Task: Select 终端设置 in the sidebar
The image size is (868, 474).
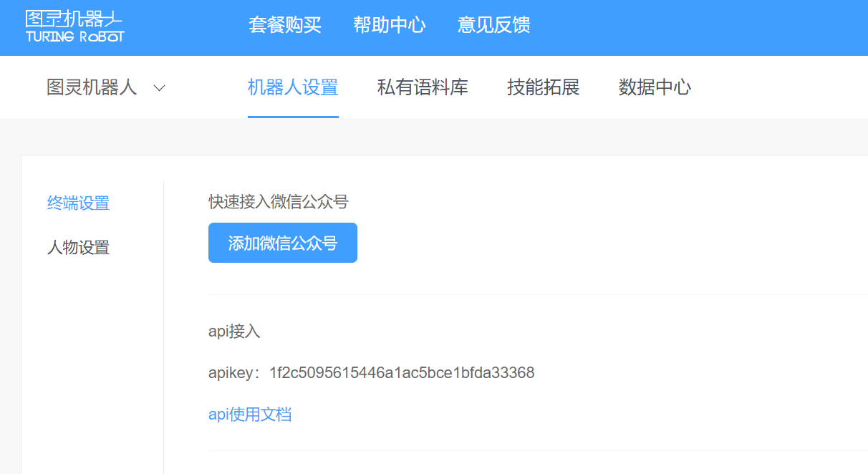Action: pyautogui.click(x=78, y=203)
